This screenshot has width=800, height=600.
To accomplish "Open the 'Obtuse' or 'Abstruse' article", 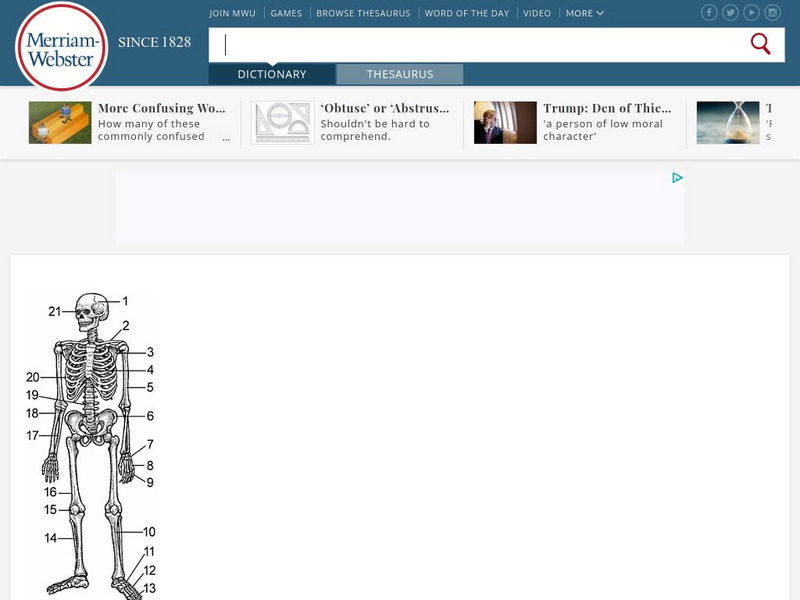I will coord(384,108).
